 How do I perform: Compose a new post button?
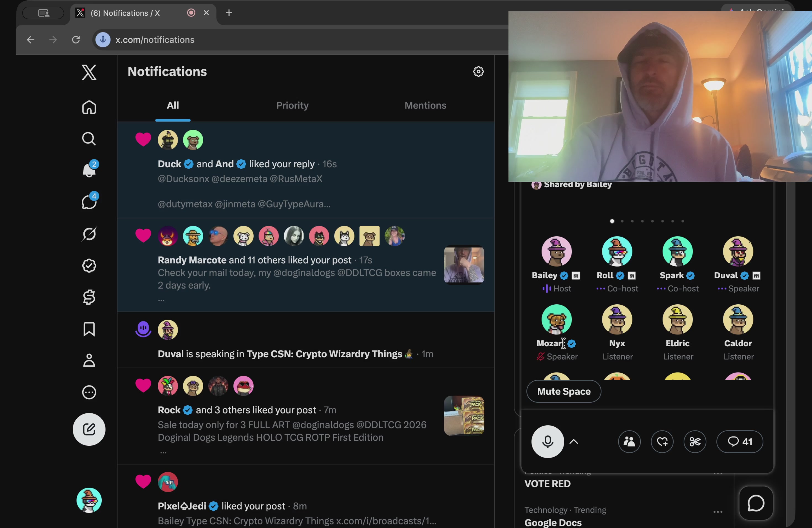point(89,429)
